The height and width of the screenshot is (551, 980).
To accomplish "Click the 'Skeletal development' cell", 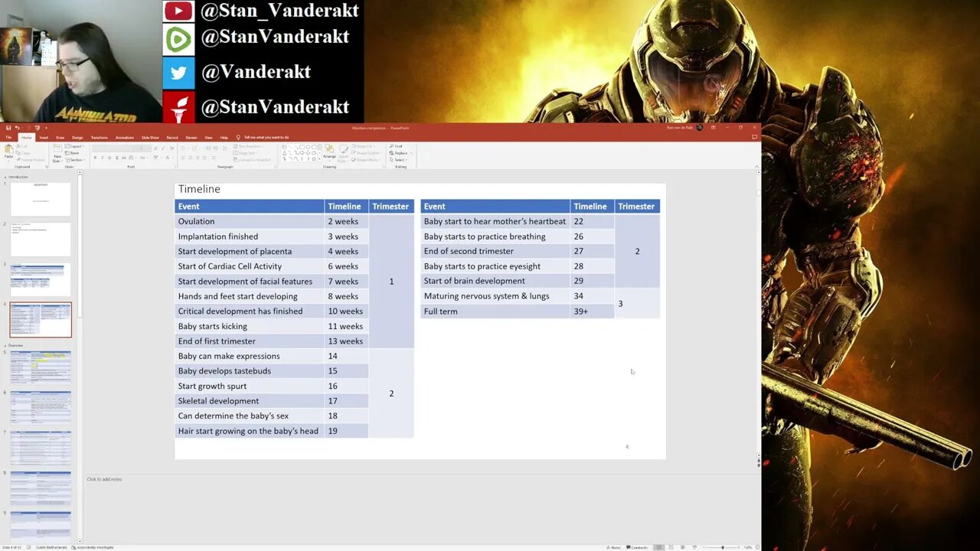I will 250,401.
